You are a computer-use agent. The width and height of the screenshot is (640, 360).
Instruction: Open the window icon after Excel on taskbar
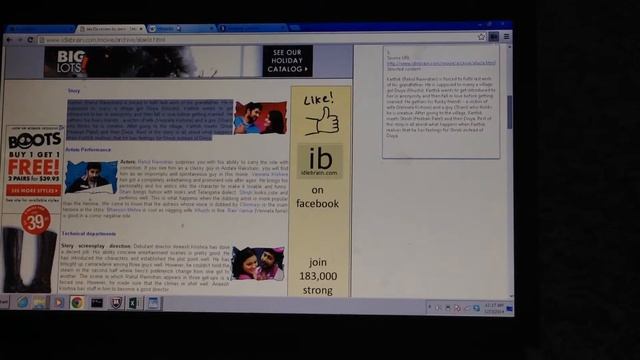click(x=153, y=303)
